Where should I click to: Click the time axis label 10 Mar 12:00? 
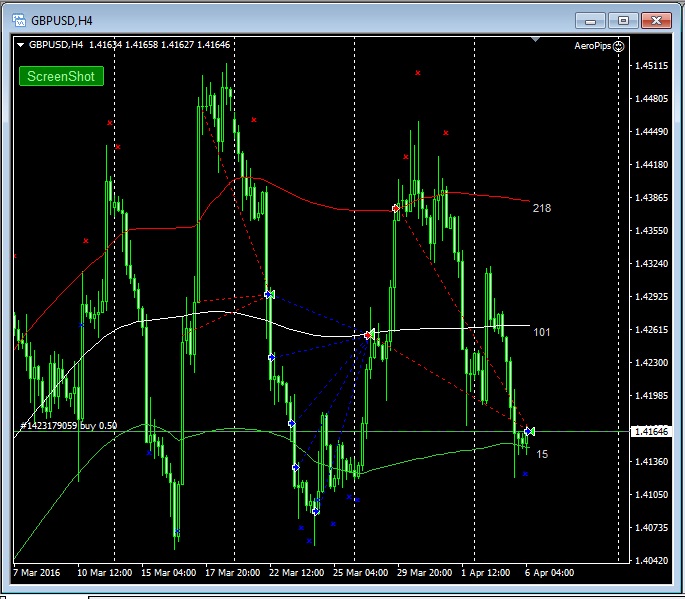(x=104, y=572)
